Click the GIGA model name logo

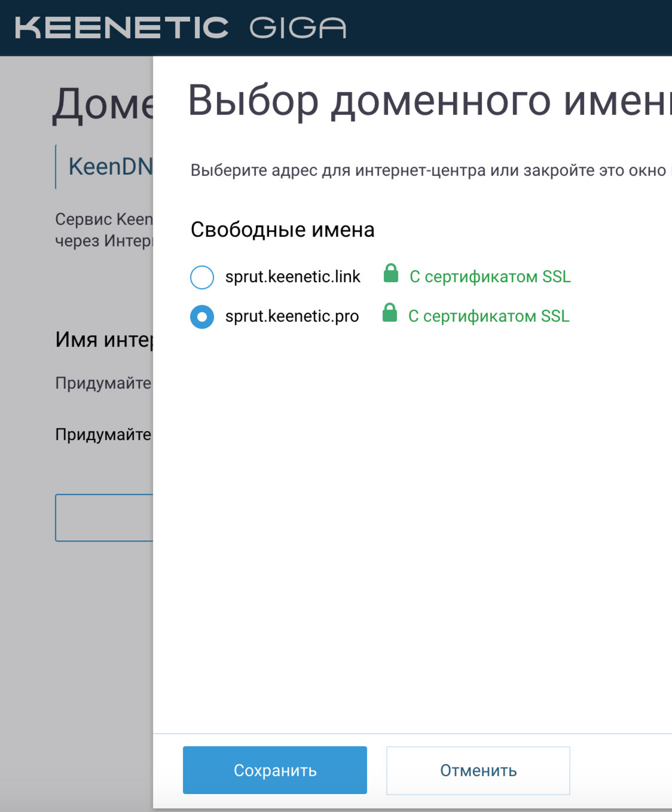pyautogui.click(x=297, y=28)
